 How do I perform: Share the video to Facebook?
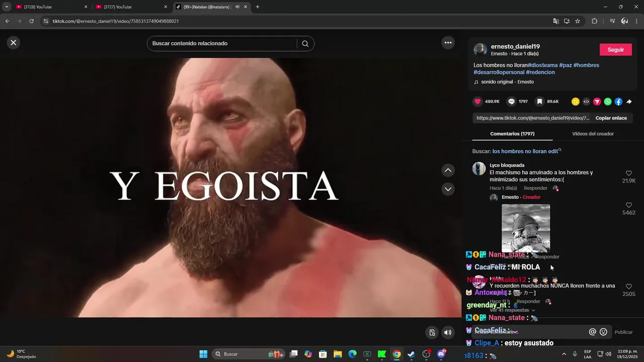pos(618,102)
